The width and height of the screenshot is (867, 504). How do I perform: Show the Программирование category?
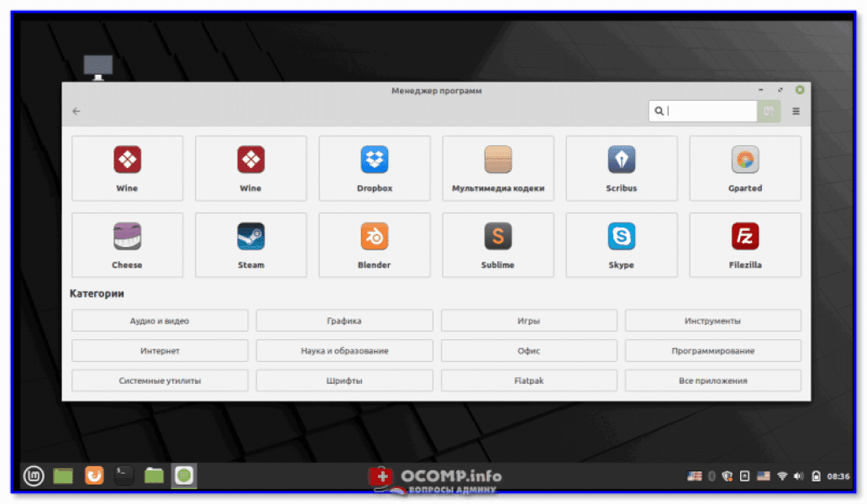712,350
